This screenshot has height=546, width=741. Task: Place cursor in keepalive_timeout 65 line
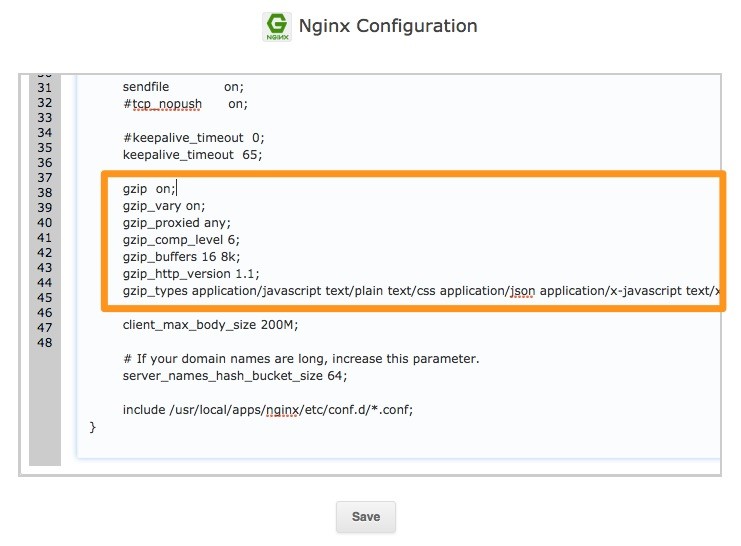tap(192, 155)
